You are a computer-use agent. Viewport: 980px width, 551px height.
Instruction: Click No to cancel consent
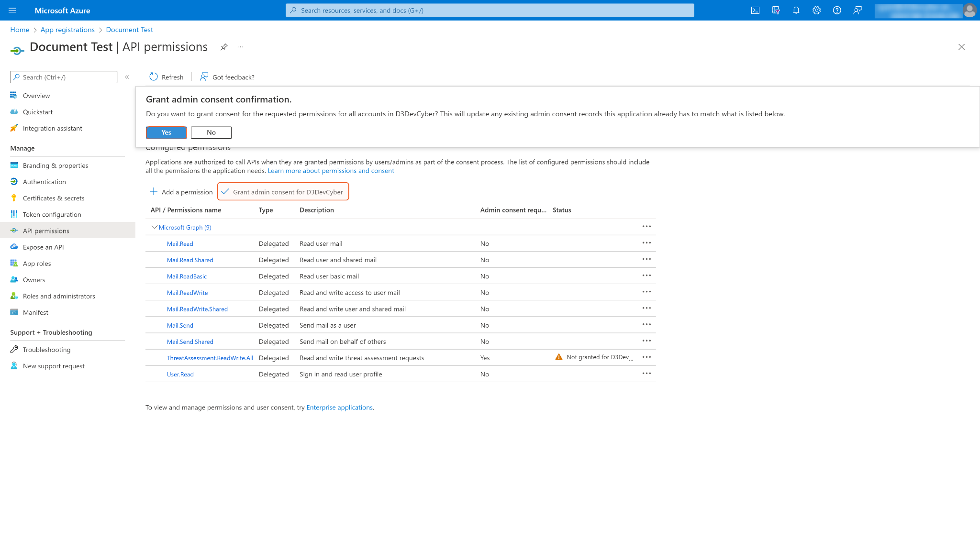coord(211,132)
